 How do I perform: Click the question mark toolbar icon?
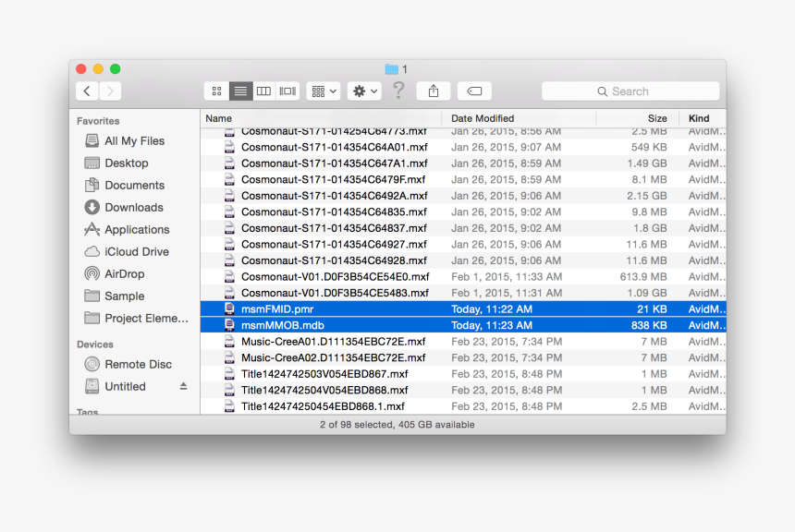(x=399, y=91)
